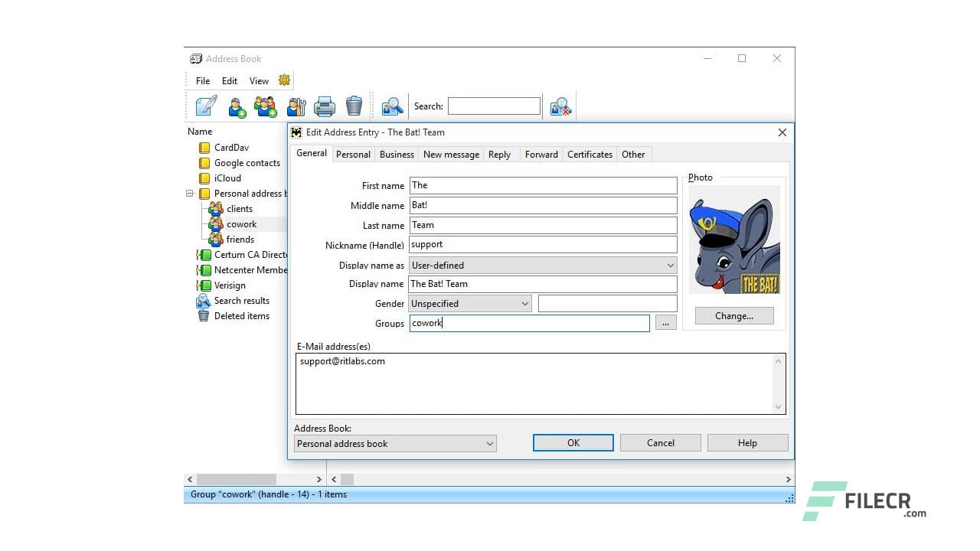Collapse the Personal address book node
Image resolution: width=980 pixels, height=551 pixels.
pyautogui.click(x=190, y=193)
